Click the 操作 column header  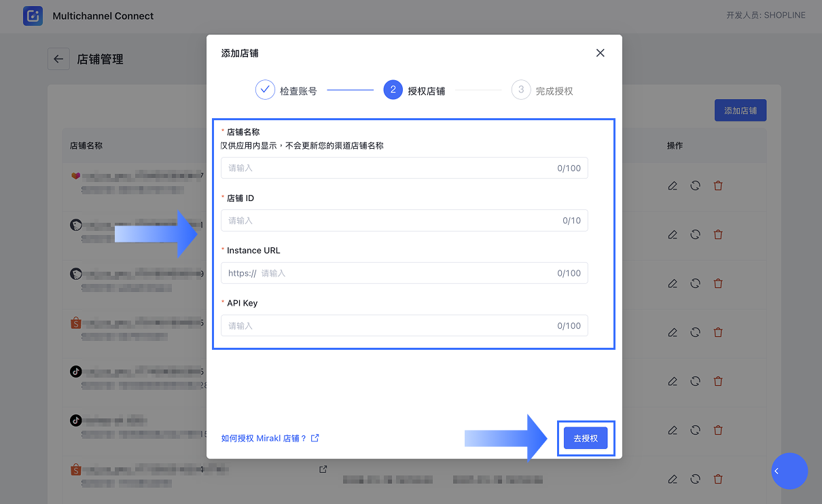pyautogui.click(x=675, y=145)
